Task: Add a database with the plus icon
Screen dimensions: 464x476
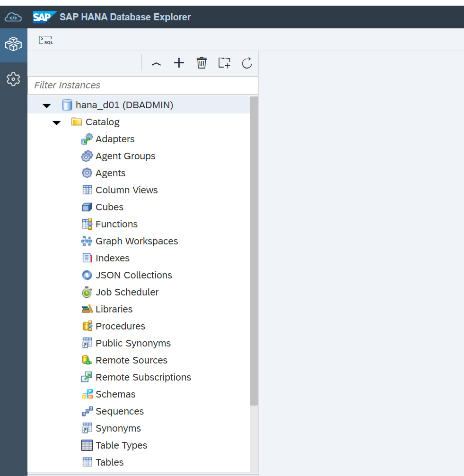Action: point(179,63)
